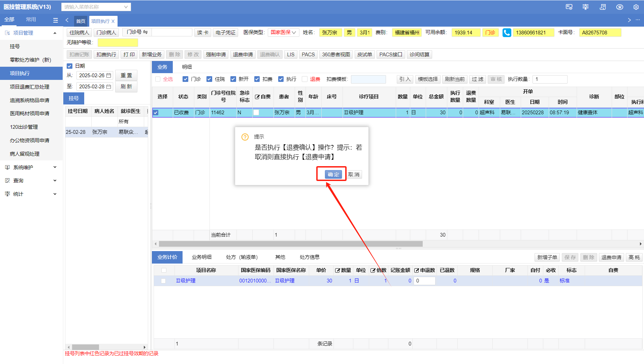Click the 退费申请 toolbar button
This screenshot has width=644, height=364.
[x=243, y=55]
